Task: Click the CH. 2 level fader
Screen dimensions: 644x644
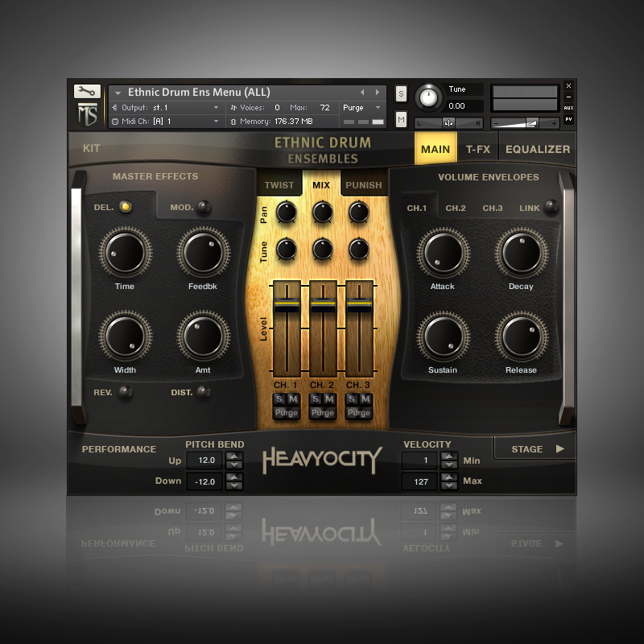Action: point(323,305)
